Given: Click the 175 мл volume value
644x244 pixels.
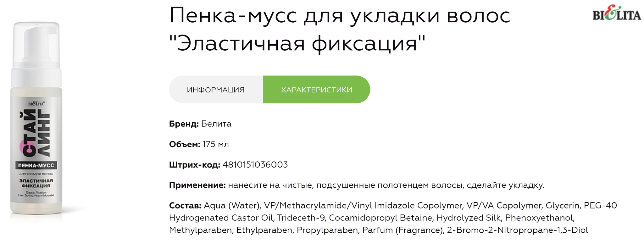Looking at the screenshot, I should pyautogui.click(x=216, y=144).
